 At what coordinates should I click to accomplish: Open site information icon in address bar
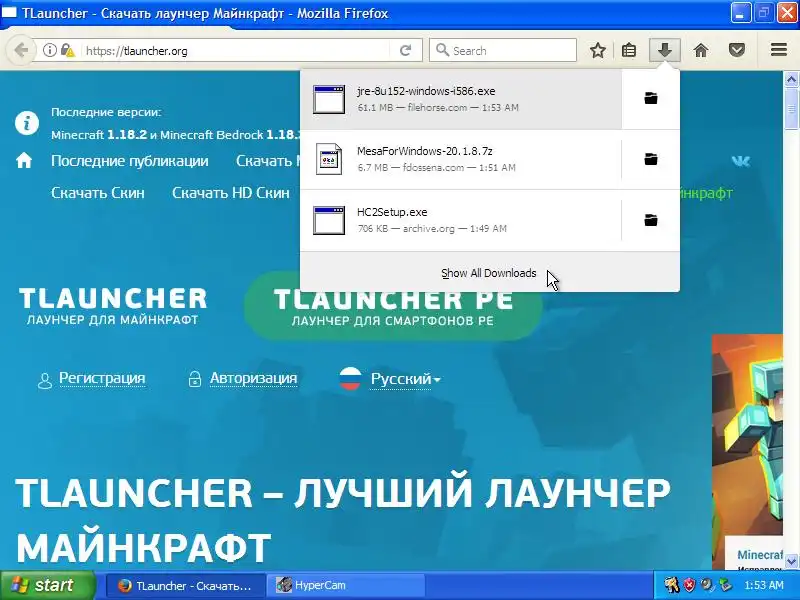coord(49,51)
